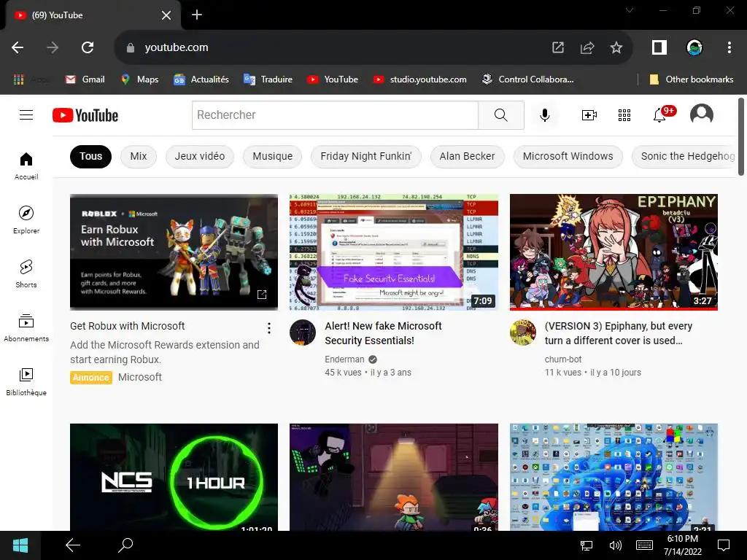Close the YouTube browser tab

pyautogui.click(x=166, y=15)
